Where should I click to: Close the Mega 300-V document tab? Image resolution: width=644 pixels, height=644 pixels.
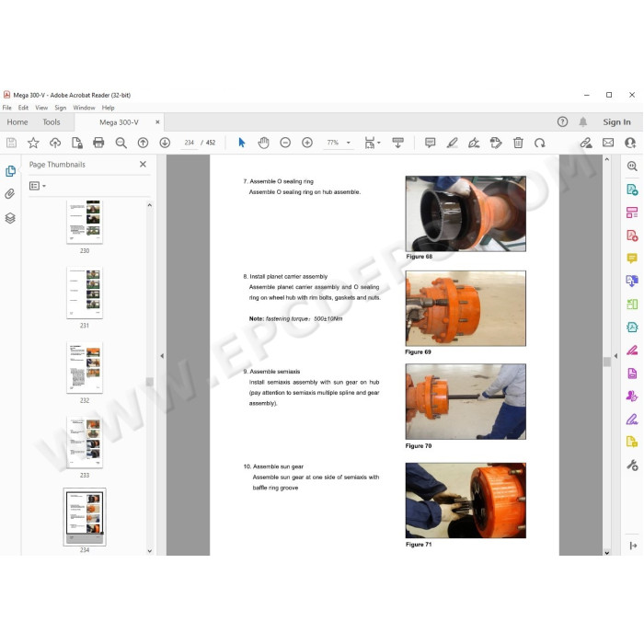pyautogui.click(x=157, y=122)
